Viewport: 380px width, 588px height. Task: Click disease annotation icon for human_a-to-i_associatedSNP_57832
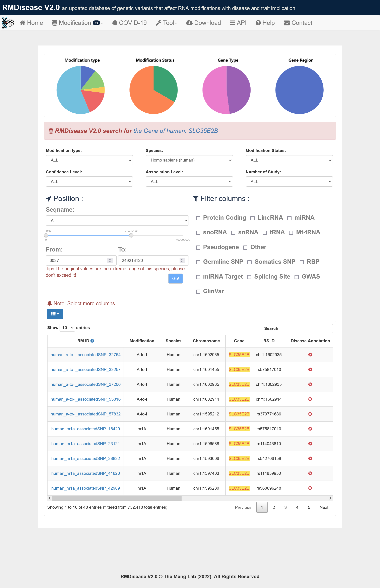click(310, 414)
